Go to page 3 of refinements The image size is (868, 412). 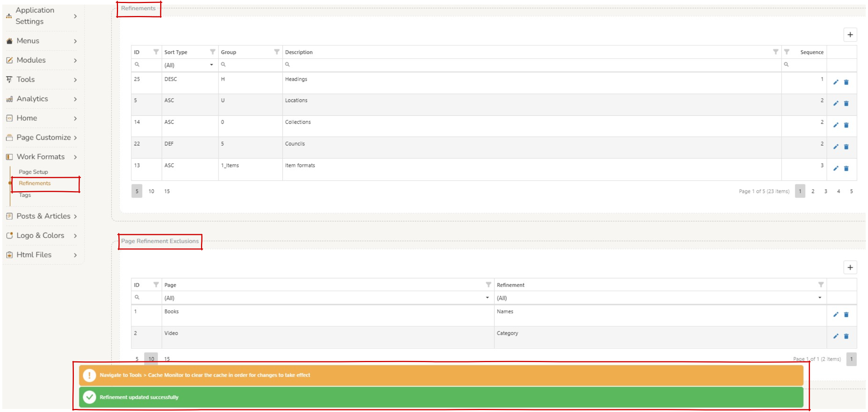coord(825,191)
